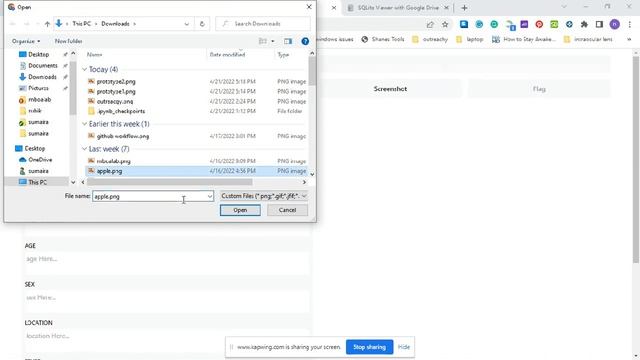
Task: Bookmark this page with star icon
Action: (445, 24)
